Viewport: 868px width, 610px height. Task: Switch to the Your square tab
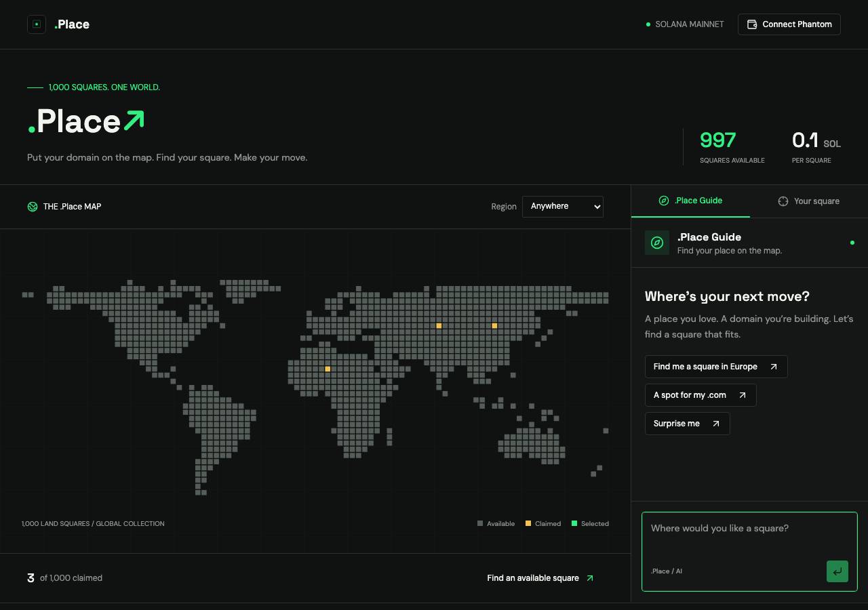pos(808,201)
